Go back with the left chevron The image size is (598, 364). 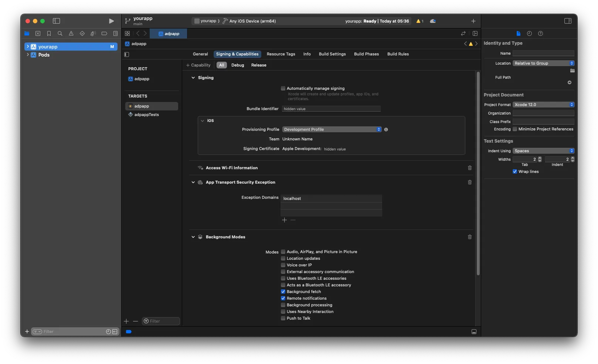(138, 34)
